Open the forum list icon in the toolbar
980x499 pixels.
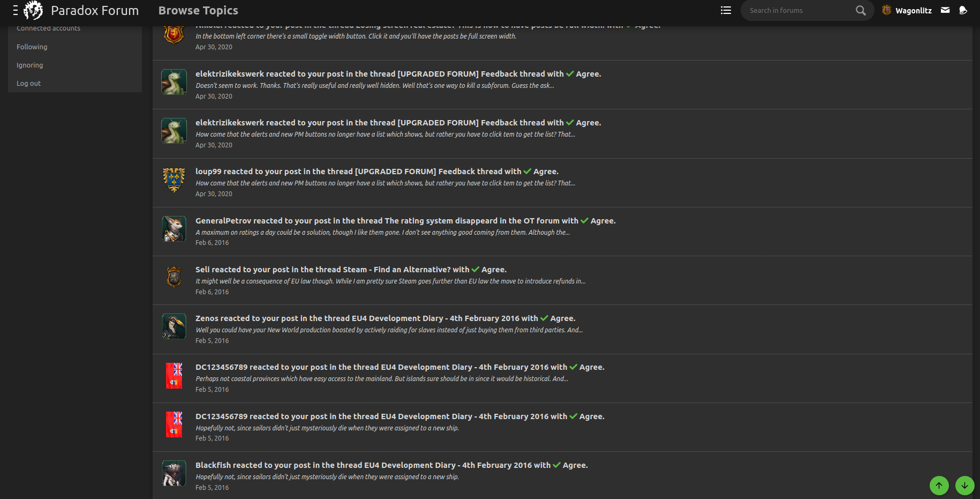(x=726, y=10)
